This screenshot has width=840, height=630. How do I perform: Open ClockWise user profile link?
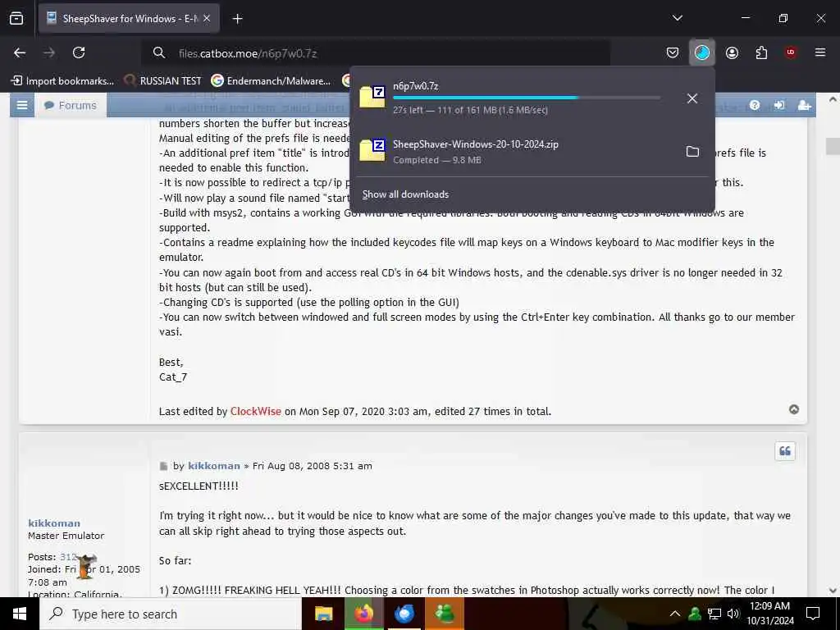(256, 412)
